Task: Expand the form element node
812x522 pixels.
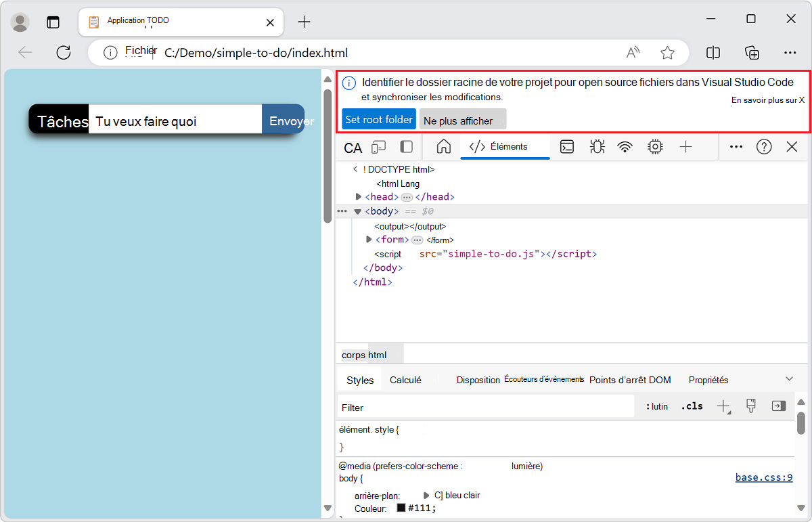Action: [x=369, y=240]
